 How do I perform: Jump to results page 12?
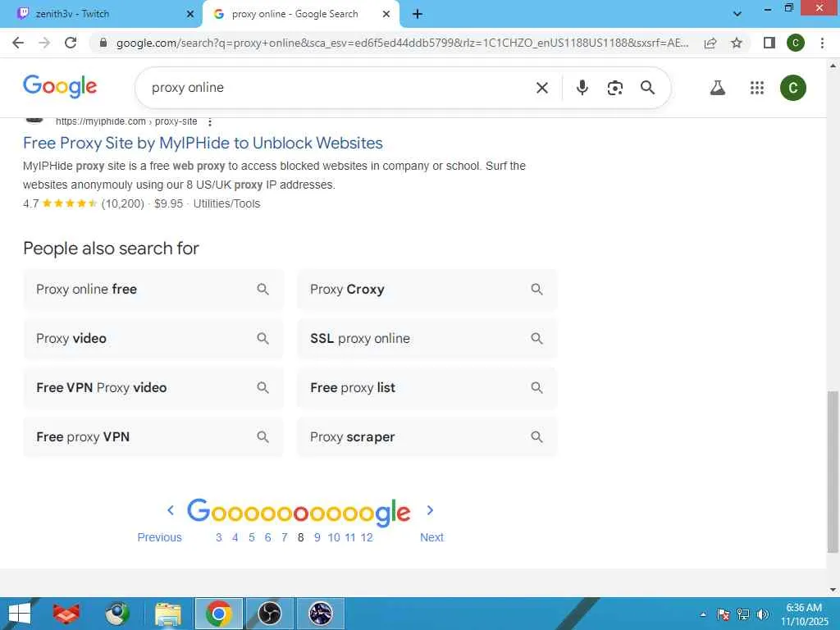(367, 537)
